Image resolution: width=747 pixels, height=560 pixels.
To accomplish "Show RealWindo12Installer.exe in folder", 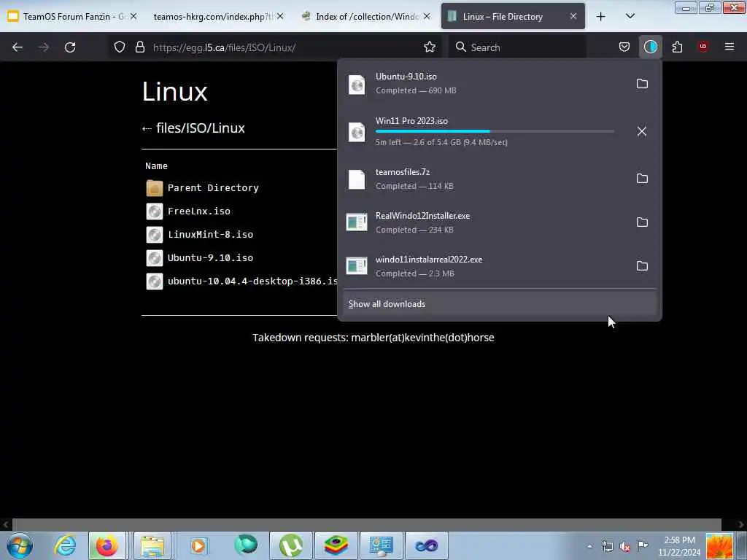I will 642,222.
